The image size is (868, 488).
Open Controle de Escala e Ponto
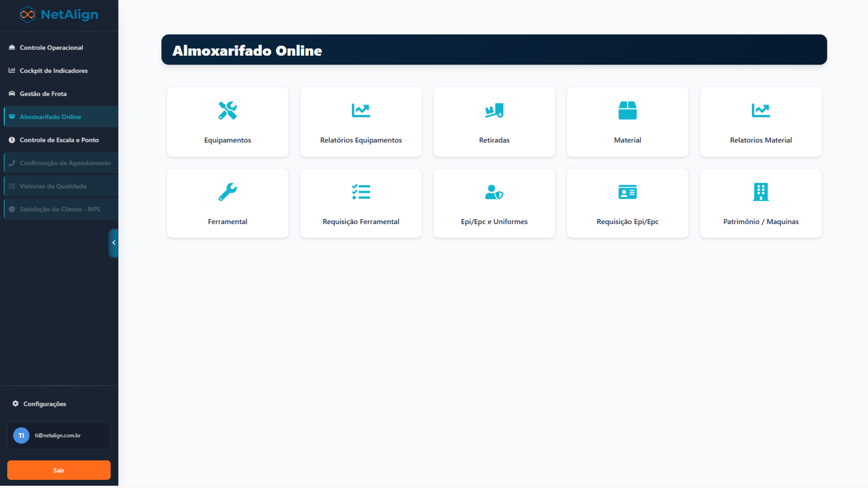coord(59,140)
